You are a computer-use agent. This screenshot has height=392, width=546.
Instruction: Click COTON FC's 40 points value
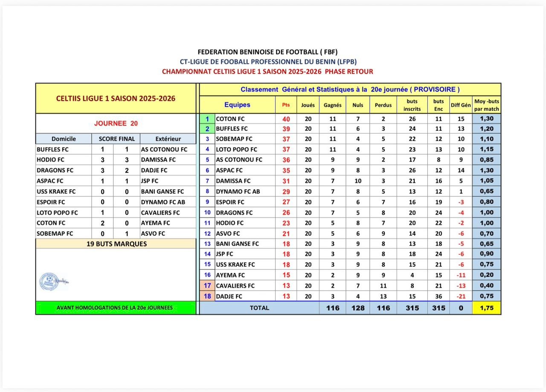coord(286,119)
